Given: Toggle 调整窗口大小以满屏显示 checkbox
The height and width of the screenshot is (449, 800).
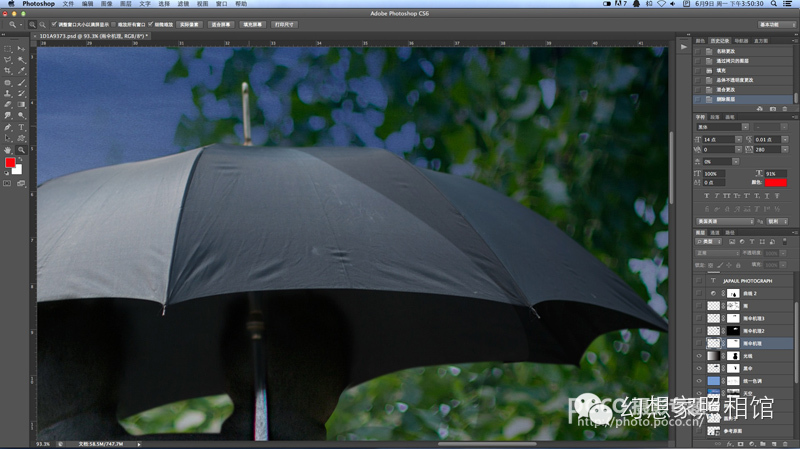Looking at the screenshot, I should (54, 24).
